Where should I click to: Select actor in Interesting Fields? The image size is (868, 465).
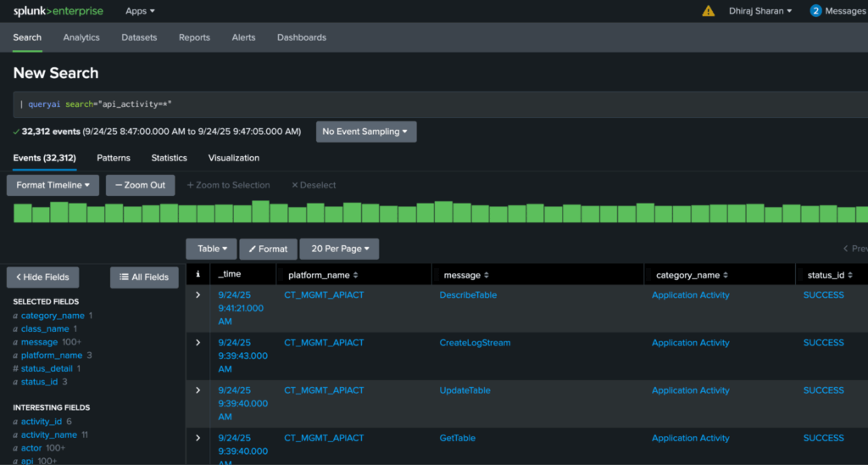pos(31,448)
